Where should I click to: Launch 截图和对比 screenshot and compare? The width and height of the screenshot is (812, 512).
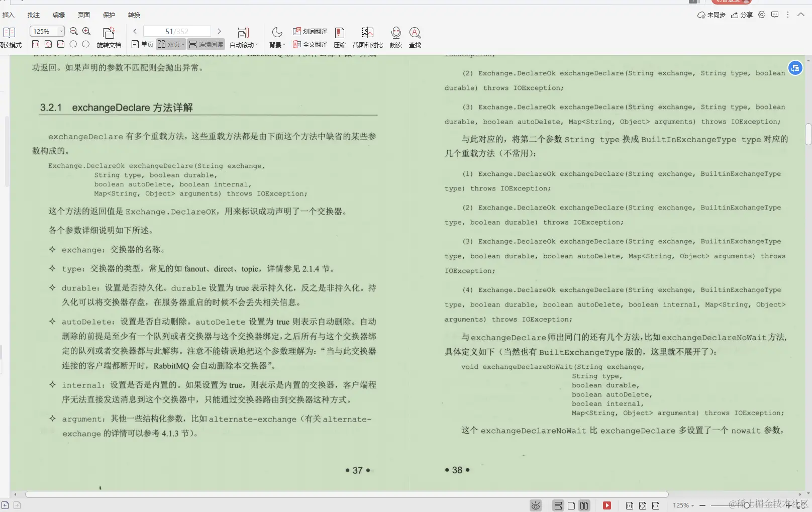click(368, 37)
